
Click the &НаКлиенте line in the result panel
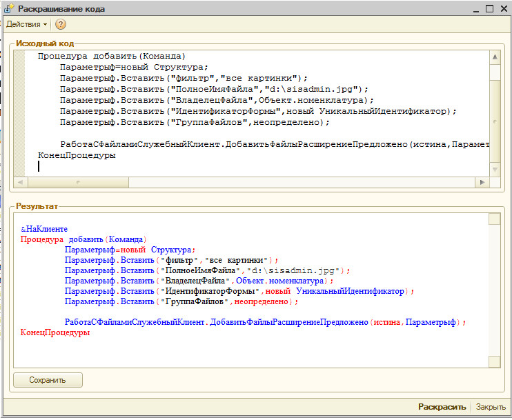pyautogui.click(x=44, y=229)
